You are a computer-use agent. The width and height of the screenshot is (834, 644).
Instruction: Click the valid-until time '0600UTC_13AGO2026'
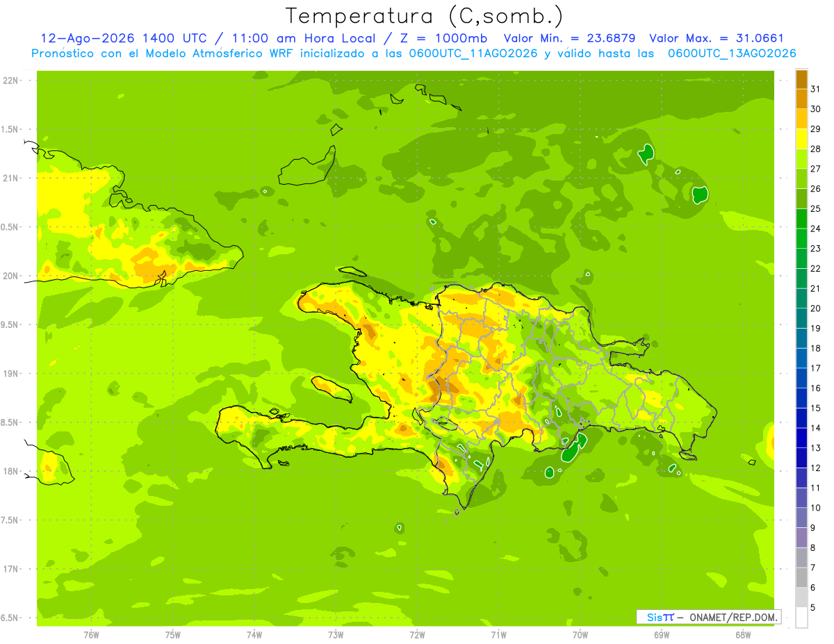732,53
